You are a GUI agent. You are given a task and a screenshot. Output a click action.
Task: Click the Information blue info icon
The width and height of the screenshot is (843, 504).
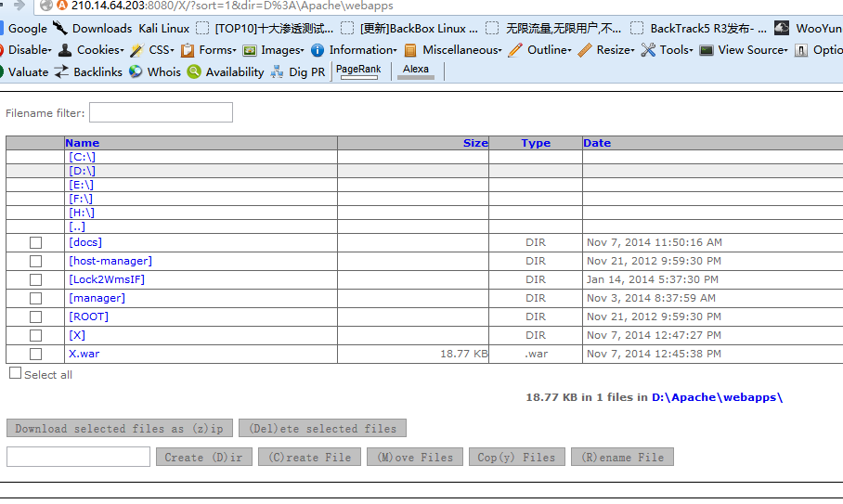318,50
